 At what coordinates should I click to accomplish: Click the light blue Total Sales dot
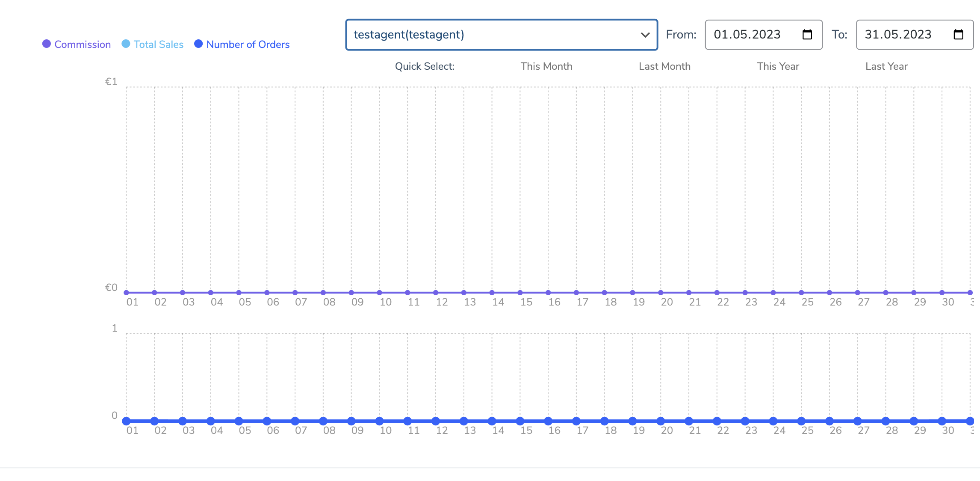tap(126, 44)
